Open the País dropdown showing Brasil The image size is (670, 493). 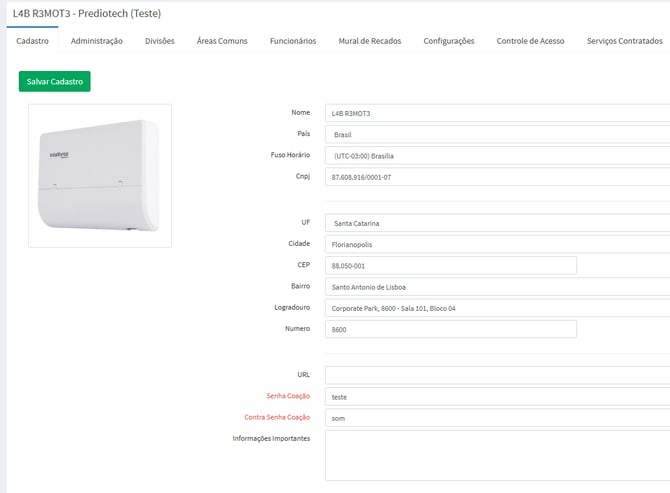[497, 134]
